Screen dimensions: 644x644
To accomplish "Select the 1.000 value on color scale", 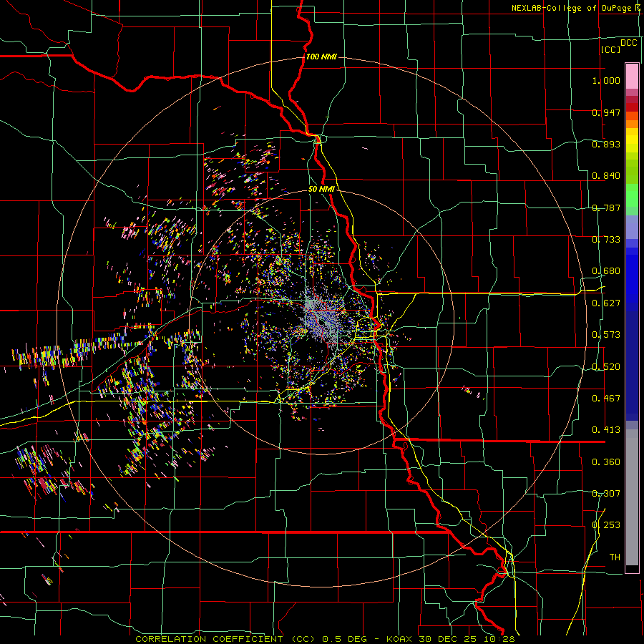I will [x=606, y=80].
